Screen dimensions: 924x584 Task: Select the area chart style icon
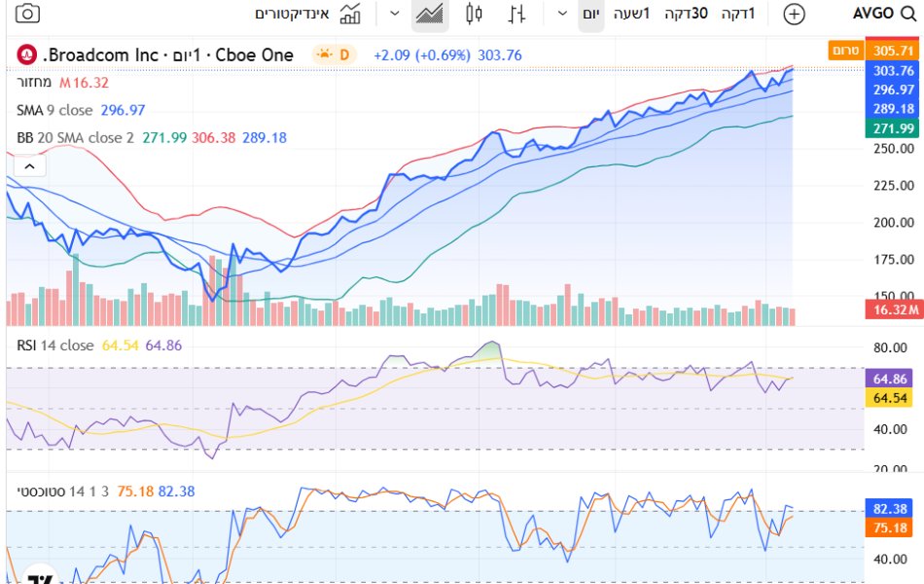coord(429,14)
